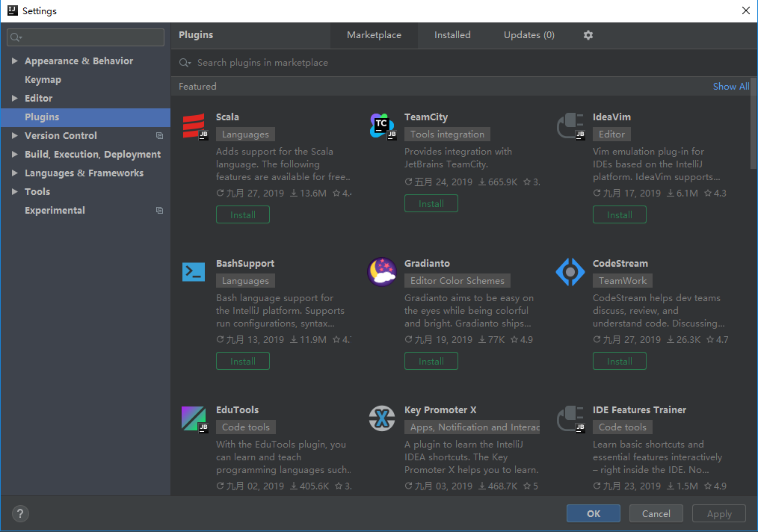Close the Settings dialog window
This screenshot has width=758, height=532.
(746, 10)
